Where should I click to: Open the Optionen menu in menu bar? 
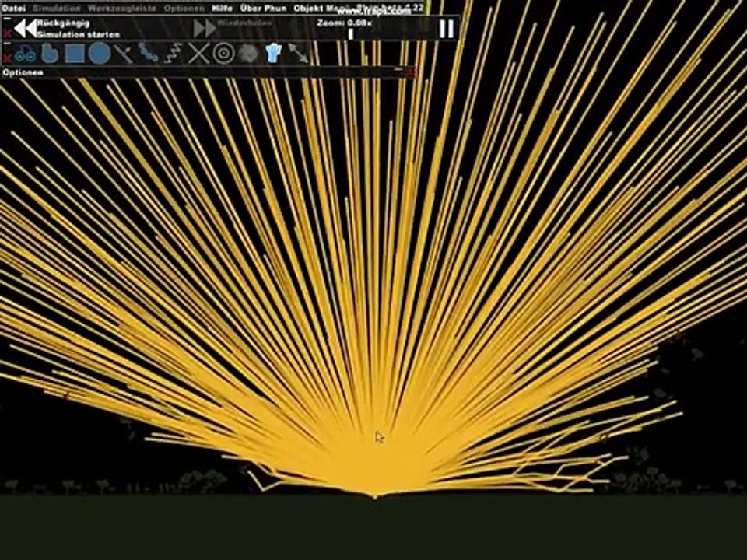point(184,8)
